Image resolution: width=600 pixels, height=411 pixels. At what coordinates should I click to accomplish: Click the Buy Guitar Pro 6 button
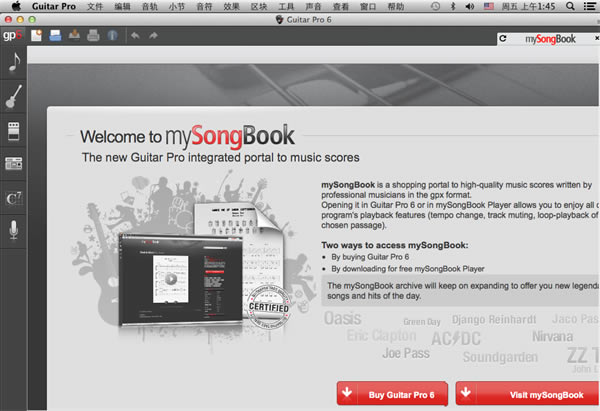point(391,395)
